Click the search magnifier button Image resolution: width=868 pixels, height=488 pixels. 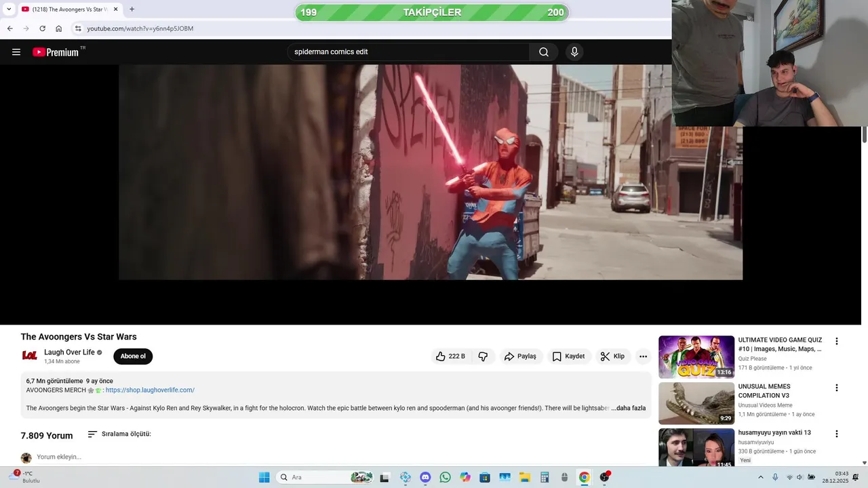click(544, 52)
